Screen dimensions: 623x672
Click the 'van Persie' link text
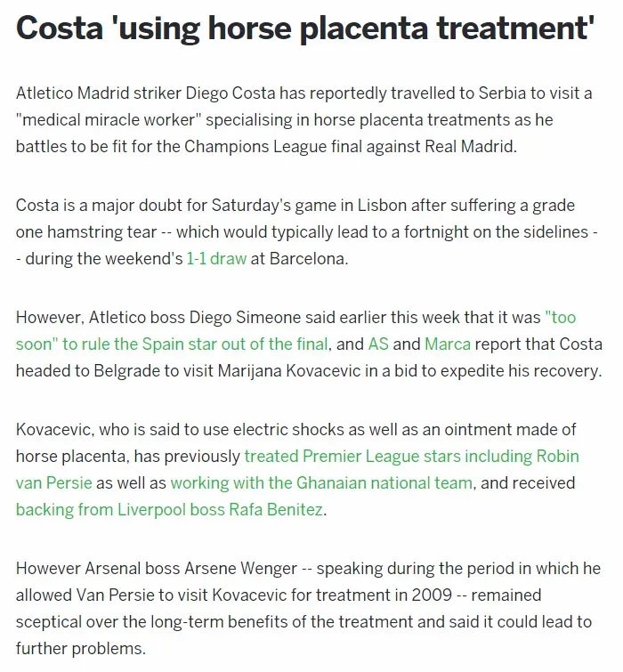54,483
